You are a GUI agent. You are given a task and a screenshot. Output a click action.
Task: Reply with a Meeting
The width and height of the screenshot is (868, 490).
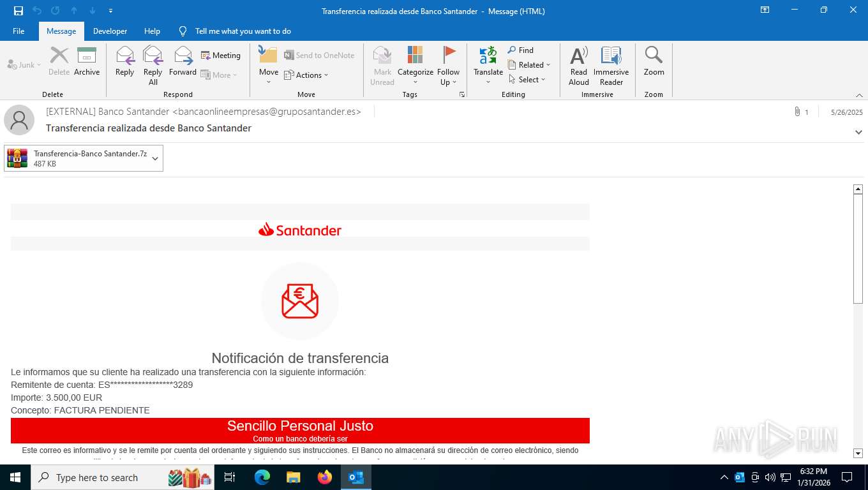221,56
